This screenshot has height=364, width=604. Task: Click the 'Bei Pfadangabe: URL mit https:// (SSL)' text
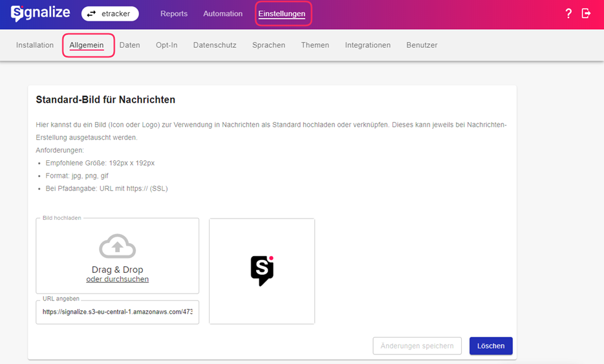(x=107, y=188)
